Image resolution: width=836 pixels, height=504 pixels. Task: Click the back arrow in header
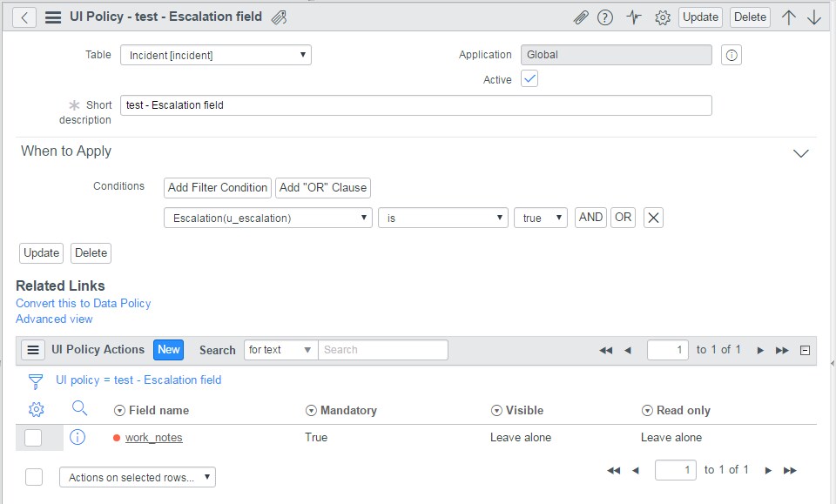24,17
